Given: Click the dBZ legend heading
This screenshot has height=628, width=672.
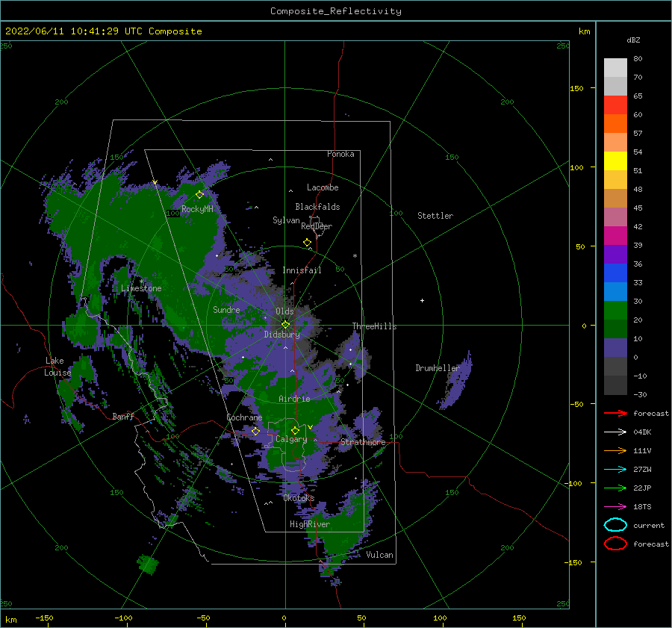Looking at the screenshot, I should tap(633, 40).
